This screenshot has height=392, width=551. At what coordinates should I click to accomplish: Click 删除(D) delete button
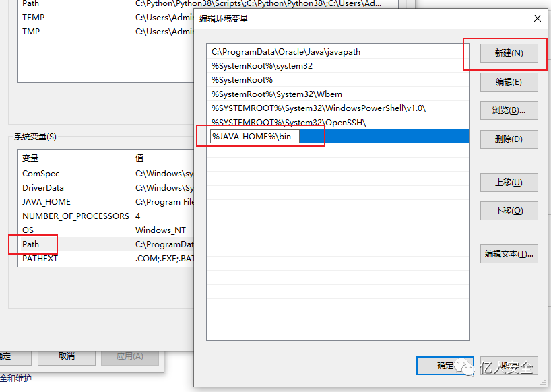click(x=509, y=139)
